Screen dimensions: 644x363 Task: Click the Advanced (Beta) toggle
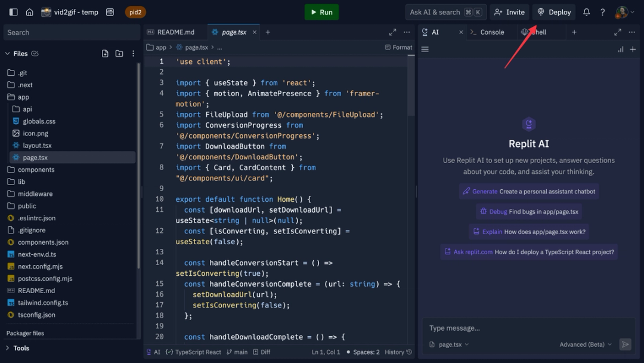(584, 344)
